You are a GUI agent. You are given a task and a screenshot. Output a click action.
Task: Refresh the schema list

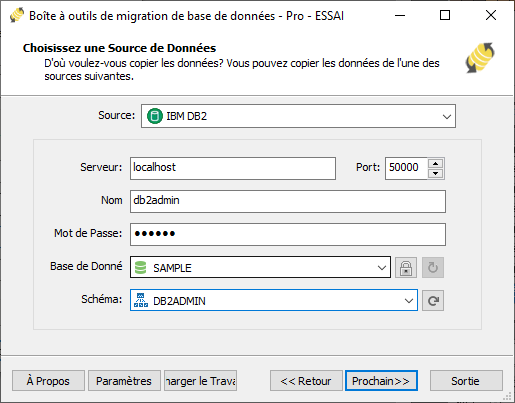(433, 301)
